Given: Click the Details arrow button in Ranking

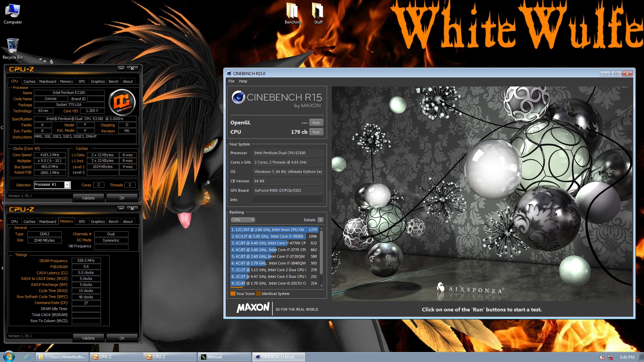Looking at the screenshot, I should (320, 220).
